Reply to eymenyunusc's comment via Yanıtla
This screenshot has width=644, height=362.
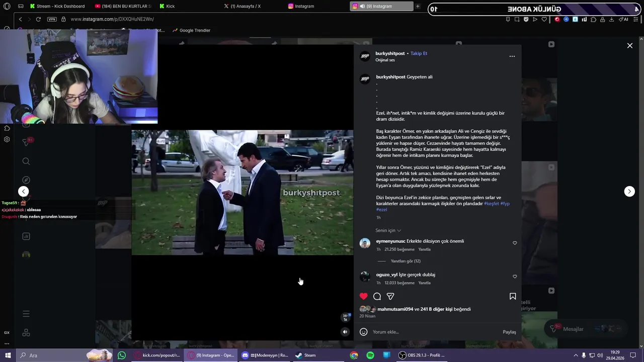[x=424, y=249]
